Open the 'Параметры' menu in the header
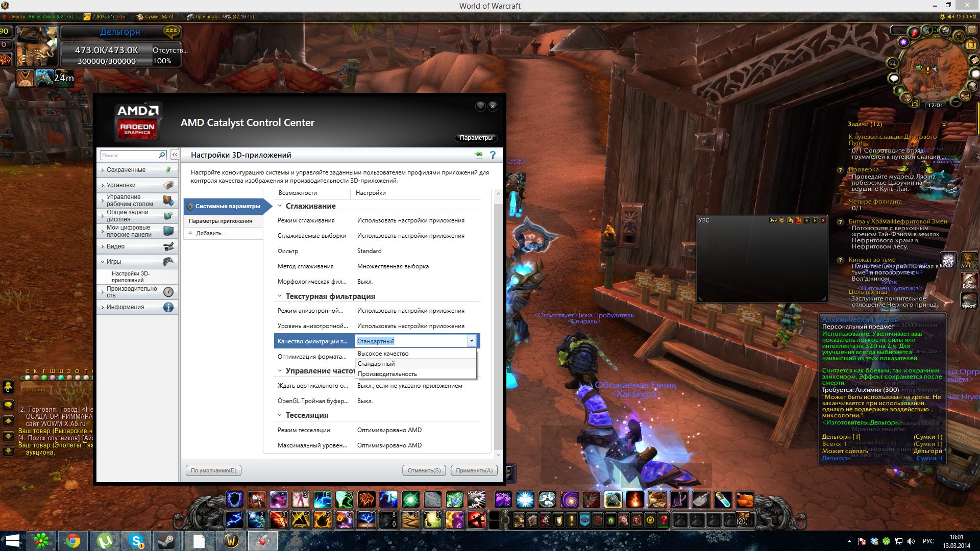The width and height of the screenshot is (980, 551). [476, 138]
